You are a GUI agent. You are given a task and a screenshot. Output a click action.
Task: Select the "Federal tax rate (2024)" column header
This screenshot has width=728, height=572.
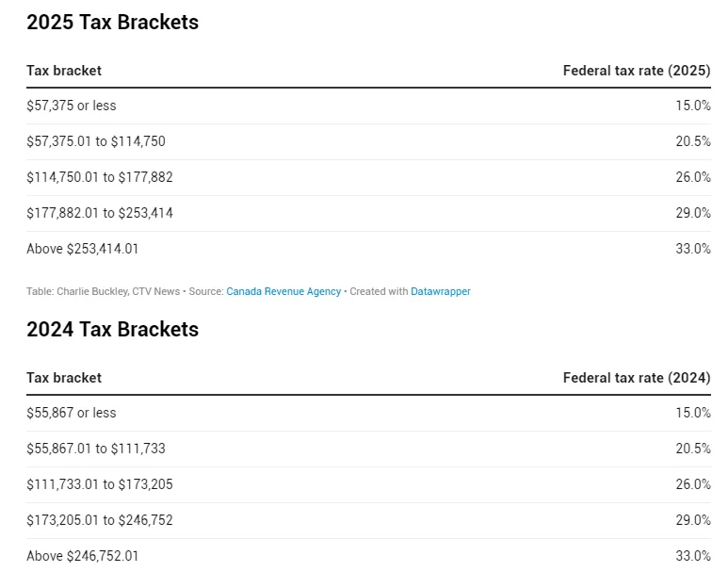click(637, 378)
